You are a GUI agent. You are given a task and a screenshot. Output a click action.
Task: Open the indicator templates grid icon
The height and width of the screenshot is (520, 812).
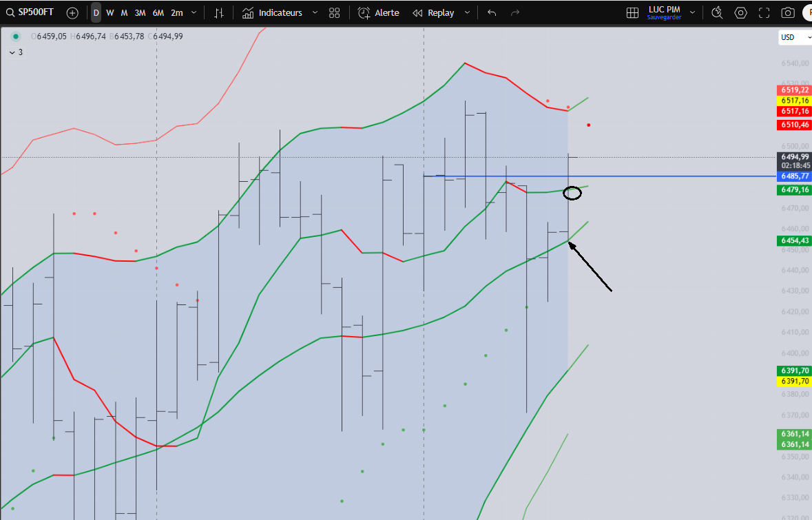click(335, 13)
